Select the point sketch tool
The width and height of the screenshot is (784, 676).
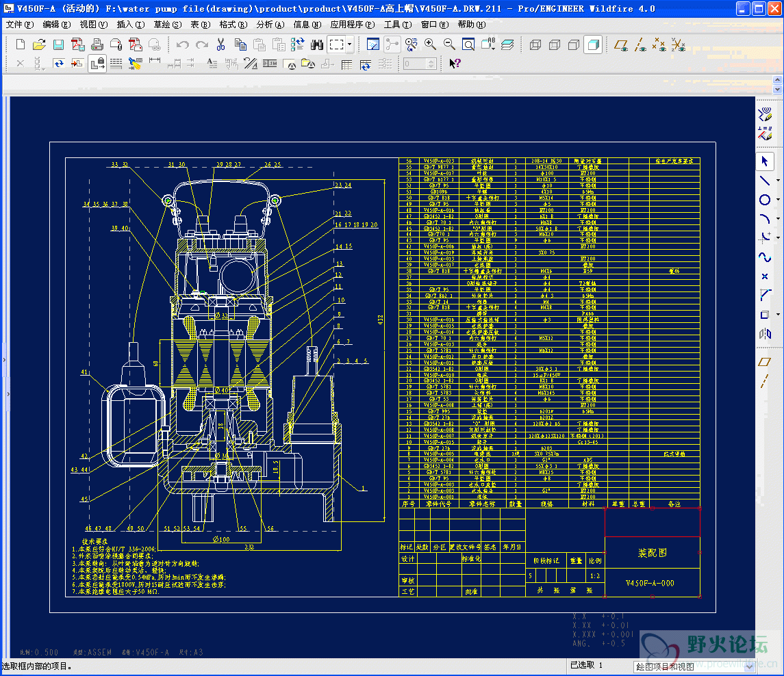coord(765,276)
